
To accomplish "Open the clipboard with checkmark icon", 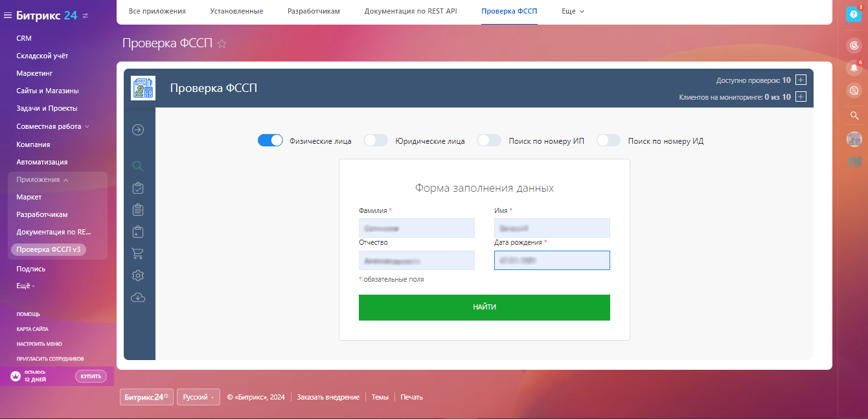I will click(x=137, y=188).
